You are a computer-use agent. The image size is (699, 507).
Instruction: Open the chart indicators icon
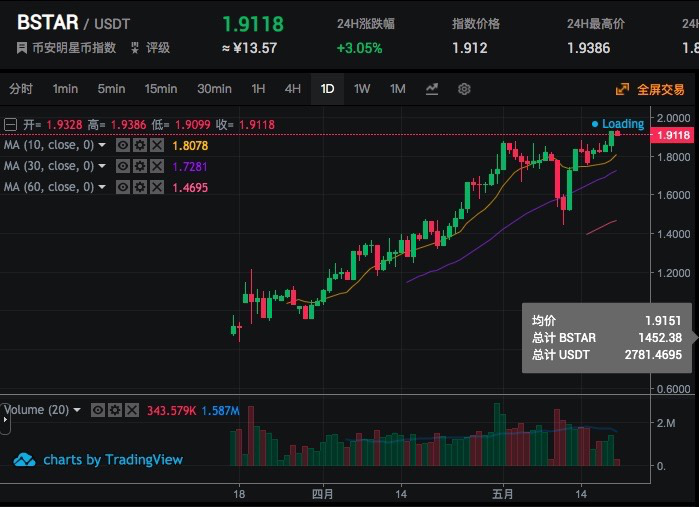point(432,89)
